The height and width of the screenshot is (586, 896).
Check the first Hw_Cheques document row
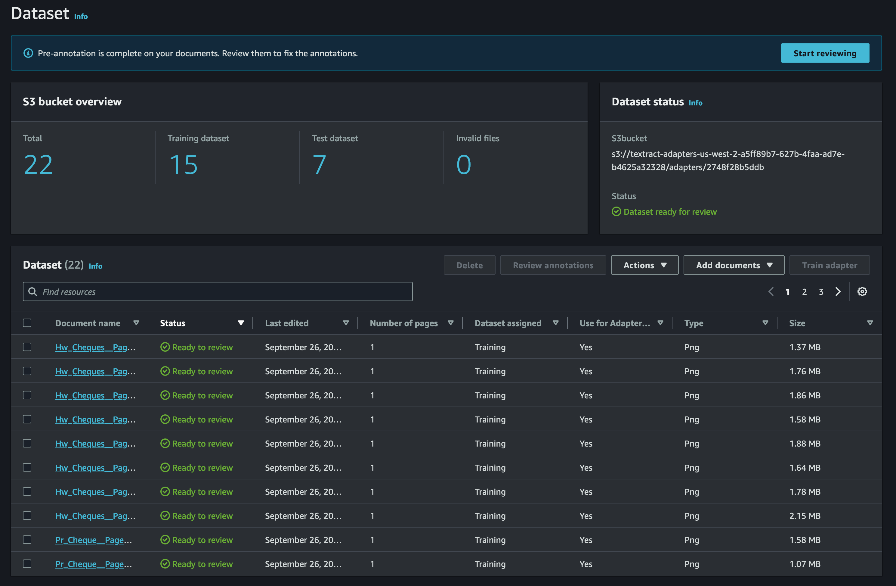click(x=28, y=347)
